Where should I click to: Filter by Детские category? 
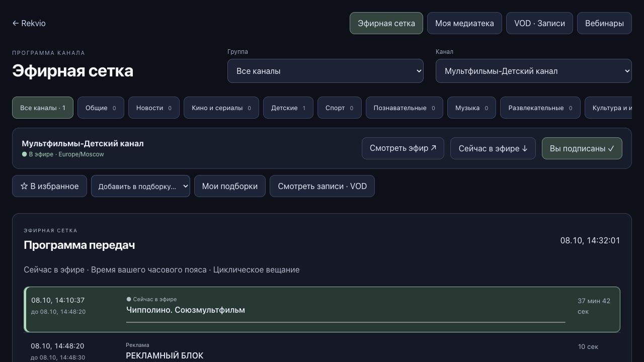(288, 108)
